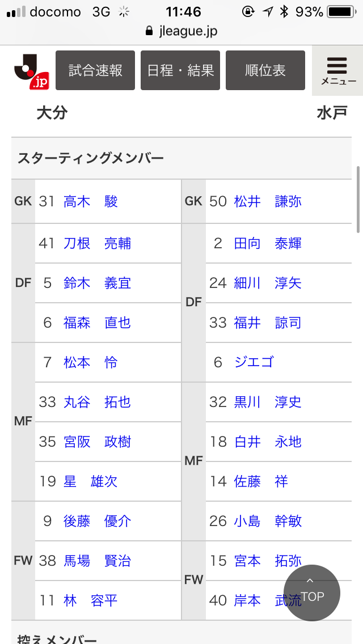Open player 高木 駿 profile link
The image size is (363, 644).
point(91,201)
